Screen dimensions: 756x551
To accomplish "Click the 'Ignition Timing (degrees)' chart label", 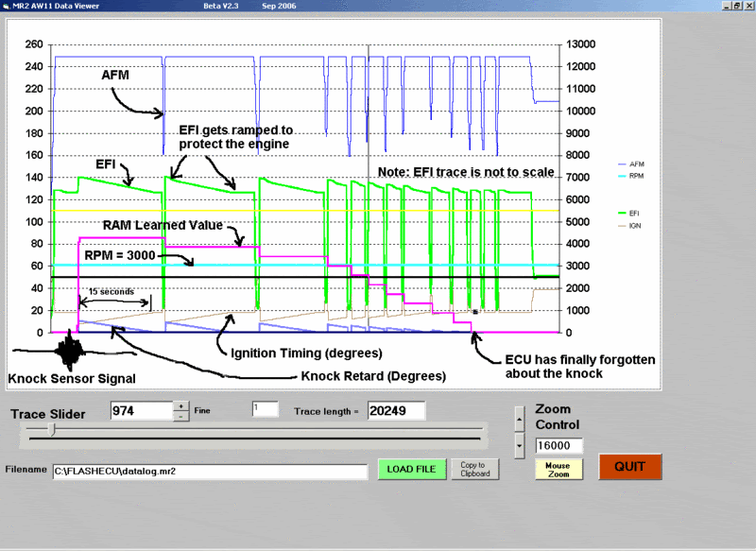I will point(306,353).
